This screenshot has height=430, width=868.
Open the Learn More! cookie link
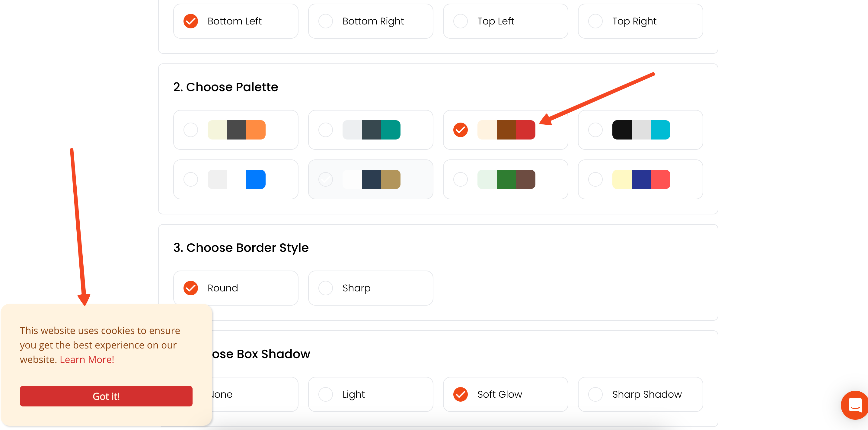point(87,360)
